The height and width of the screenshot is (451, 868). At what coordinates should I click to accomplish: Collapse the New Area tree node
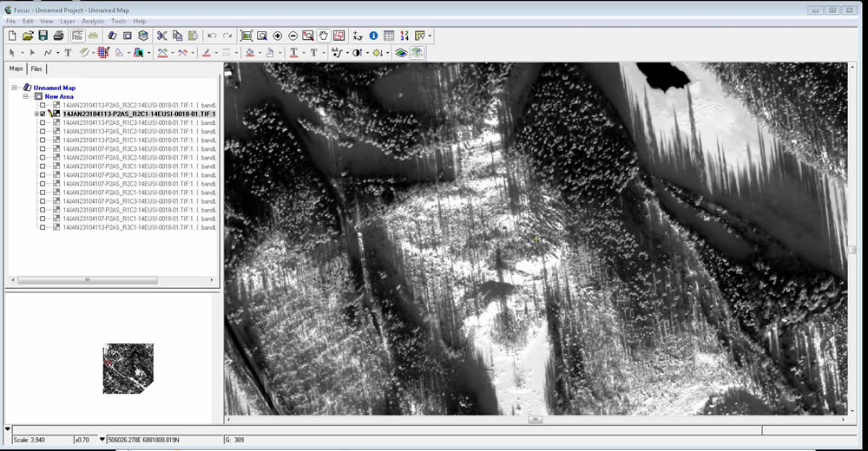[x=26, y=96]
